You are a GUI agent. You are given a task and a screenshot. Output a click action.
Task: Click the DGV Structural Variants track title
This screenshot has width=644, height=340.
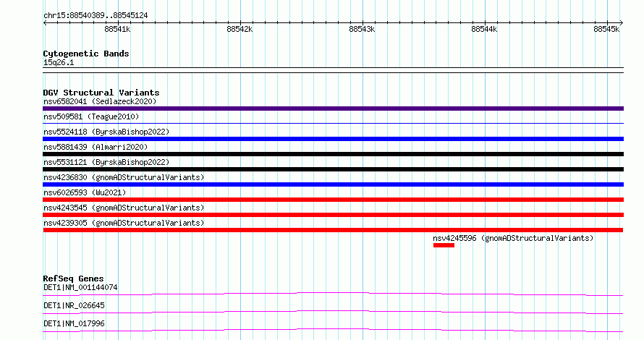click(101, 93)
